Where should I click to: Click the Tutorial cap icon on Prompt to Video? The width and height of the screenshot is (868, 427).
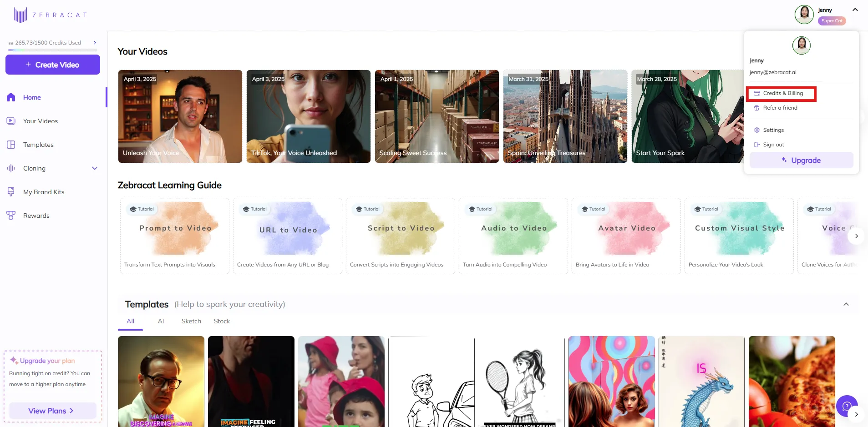(x=133, y=209)
